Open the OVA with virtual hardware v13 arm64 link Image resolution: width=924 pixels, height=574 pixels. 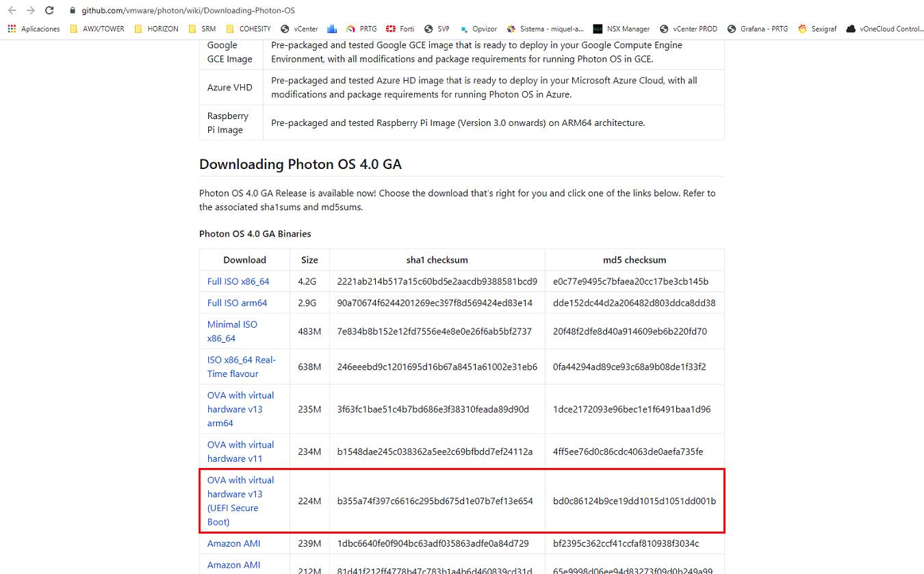coord(241,409)
